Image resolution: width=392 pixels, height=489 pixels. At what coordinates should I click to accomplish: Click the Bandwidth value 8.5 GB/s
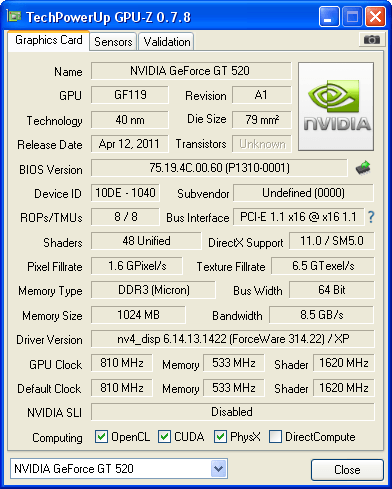tap(322, 315)
